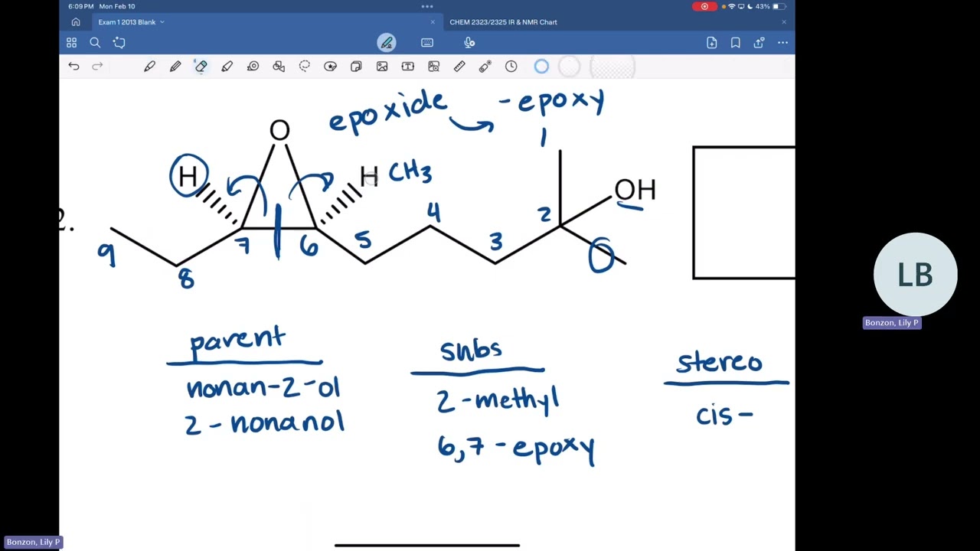Select the tape tool
980x551 pixels.
pos(253,67)
